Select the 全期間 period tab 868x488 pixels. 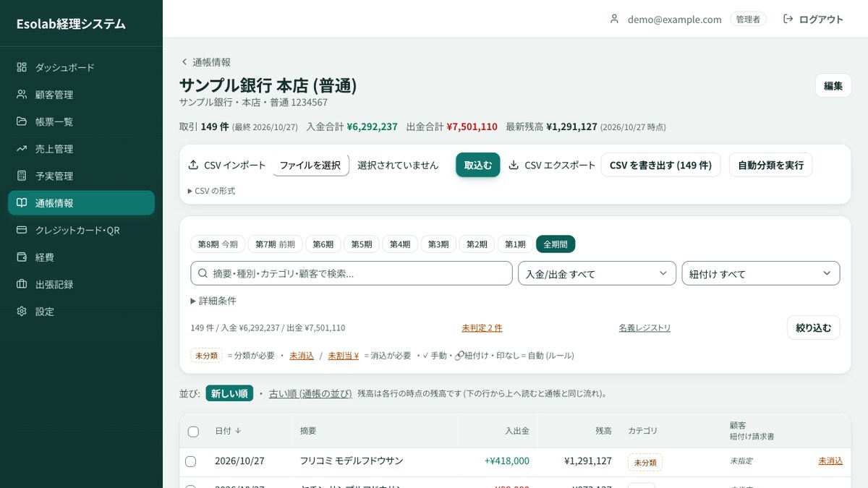point(556,244)
